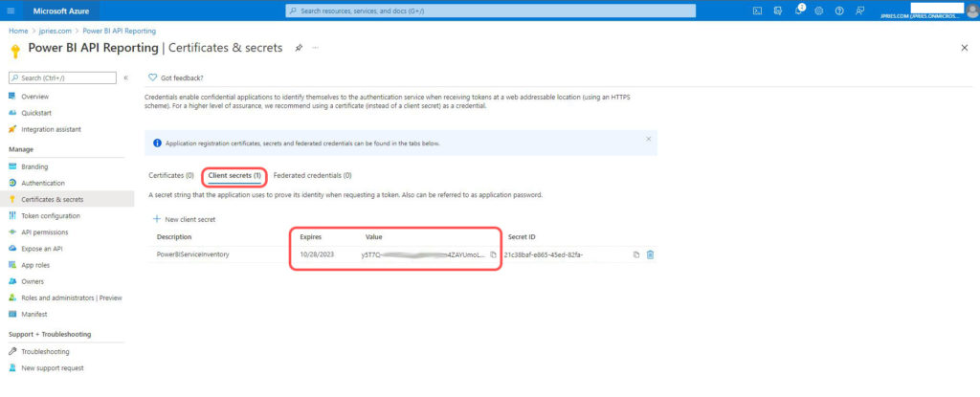The image size is (980, 397).
Task: Open Cloud Shell from the top bar
Action: [757, 11]
